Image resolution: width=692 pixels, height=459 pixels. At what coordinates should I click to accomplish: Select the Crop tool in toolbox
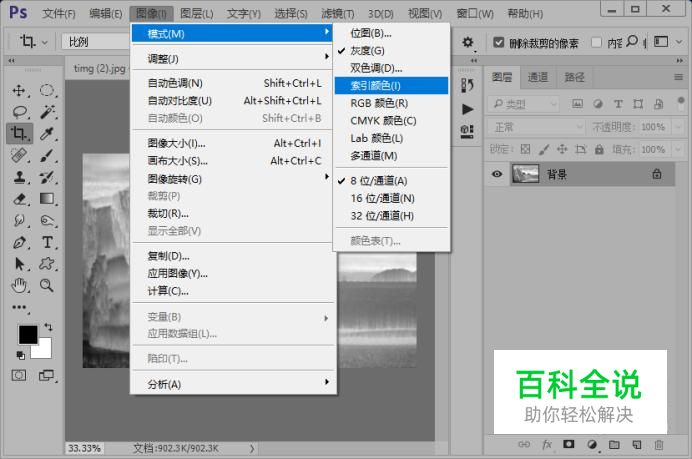point(19,133)
